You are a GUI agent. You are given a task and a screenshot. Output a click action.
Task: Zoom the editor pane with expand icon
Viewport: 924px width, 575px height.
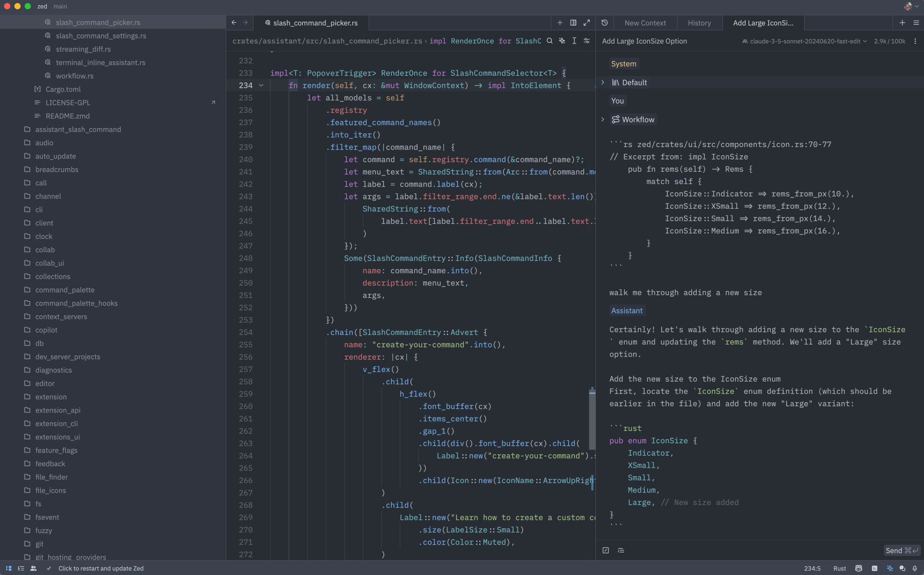click(587, 23)
